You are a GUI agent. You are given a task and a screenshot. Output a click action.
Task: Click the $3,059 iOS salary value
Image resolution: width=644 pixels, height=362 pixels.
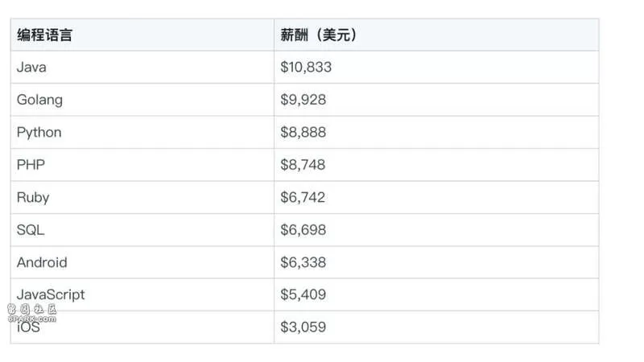[x=303, y=327]
